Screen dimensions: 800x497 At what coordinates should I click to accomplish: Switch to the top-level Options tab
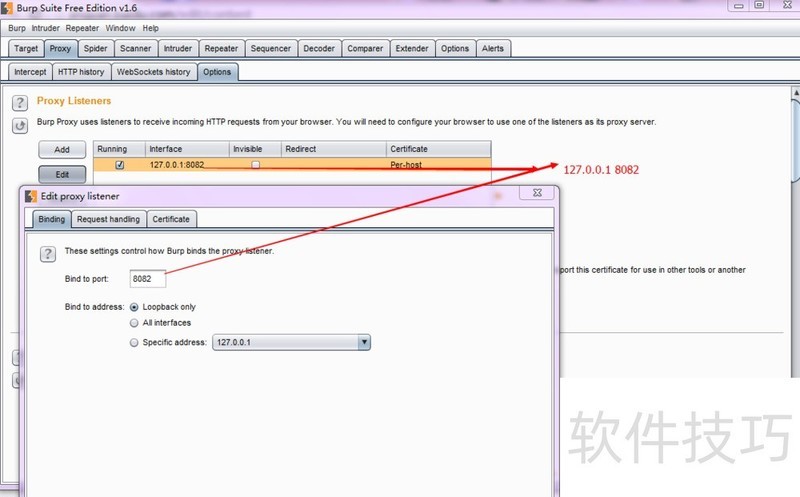455,48
